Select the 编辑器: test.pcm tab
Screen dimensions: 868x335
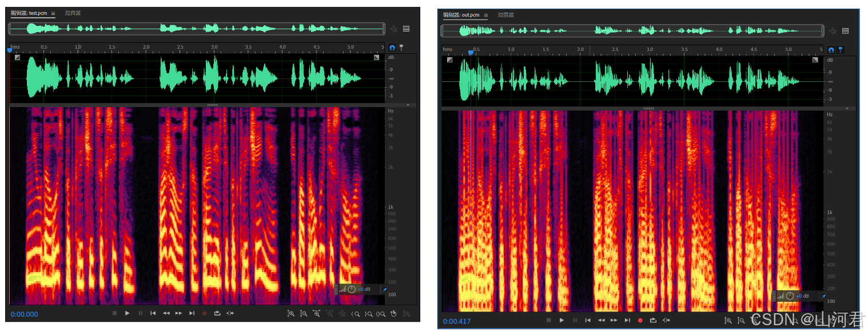point(29,13)
